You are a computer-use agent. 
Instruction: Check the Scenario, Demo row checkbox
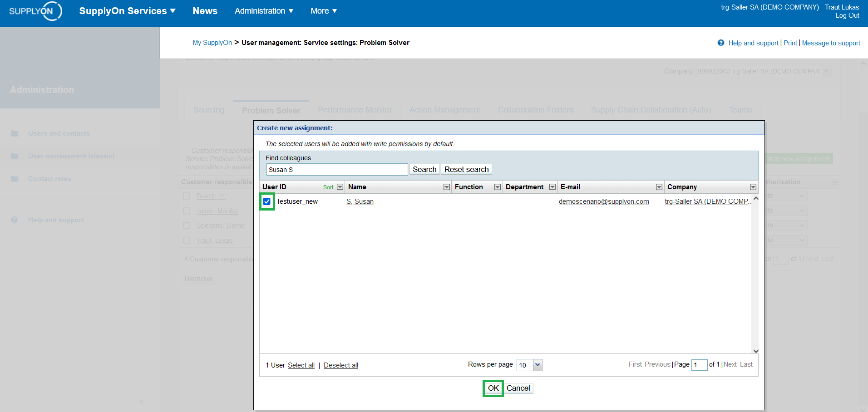click(187, 226)
